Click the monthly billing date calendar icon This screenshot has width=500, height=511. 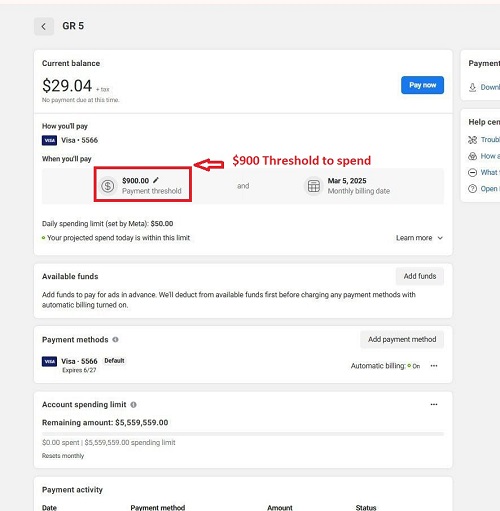(313, 186)
